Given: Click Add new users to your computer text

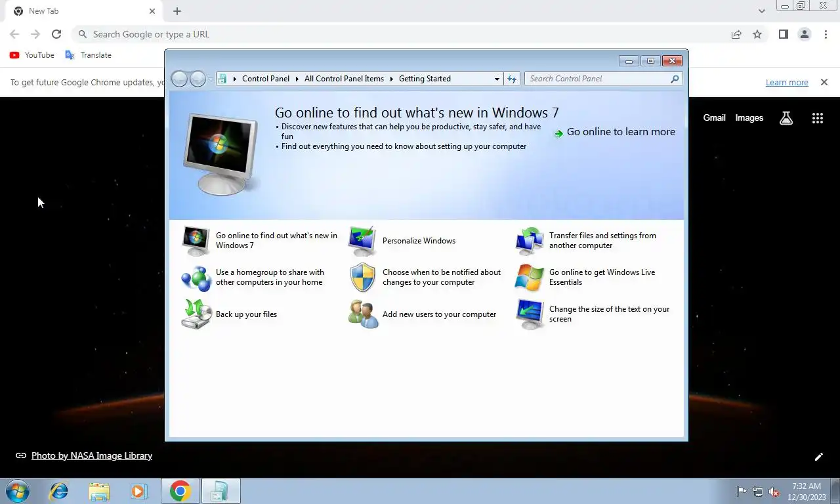Looking at the screenshot, I should (x=439, y=314).
